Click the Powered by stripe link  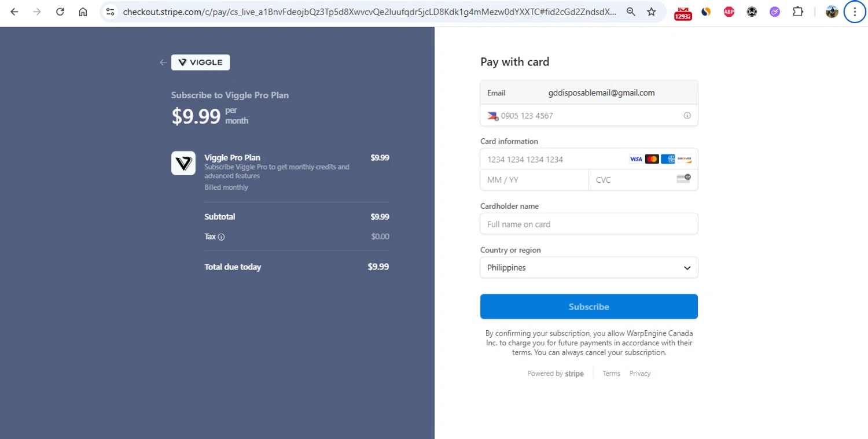(556, 374)
